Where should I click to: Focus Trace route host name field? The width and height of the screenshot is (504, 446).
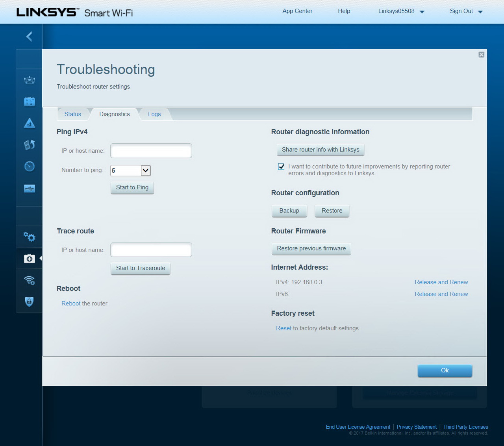click(x=151, y=250)
